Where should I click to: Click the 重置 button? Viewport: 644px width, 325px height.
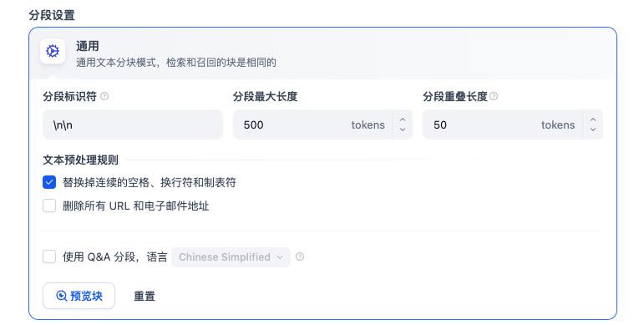point(145,296)
